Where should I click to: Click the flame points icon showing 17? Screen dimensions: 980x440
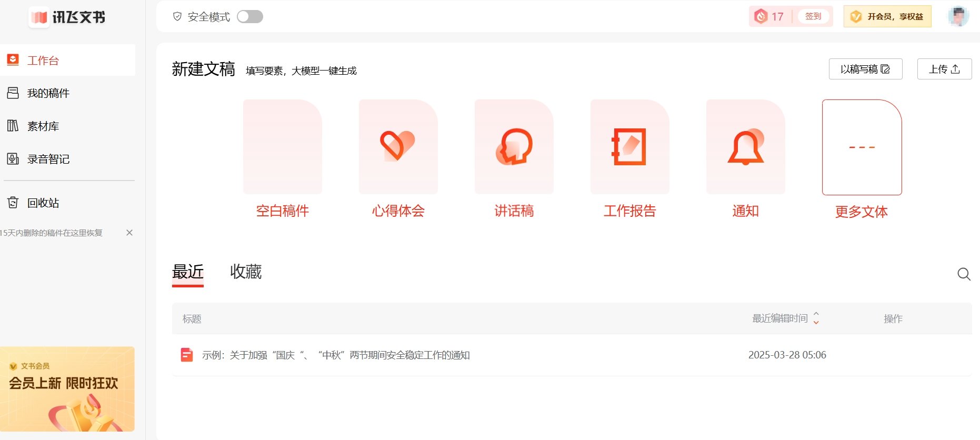tap(761, 16)
